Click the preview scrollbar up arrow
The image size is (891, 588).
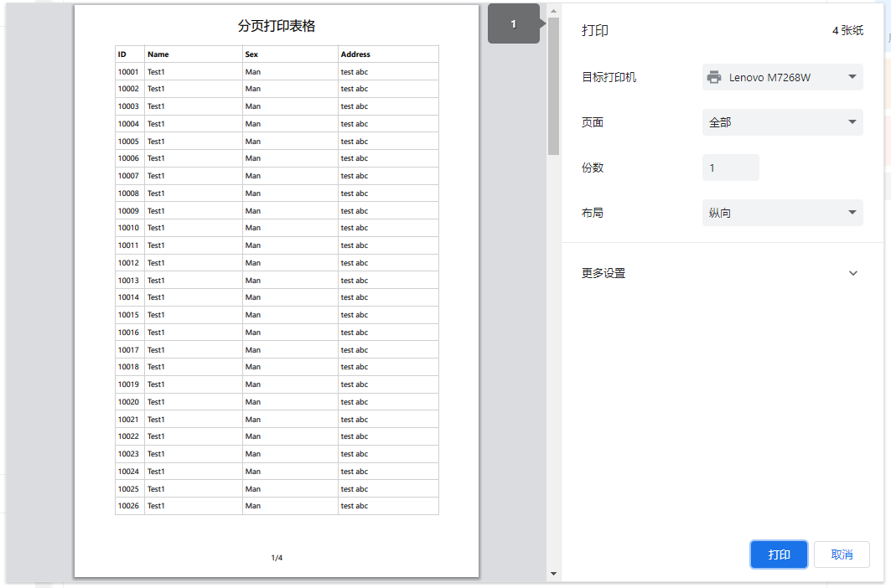point(553,11)
